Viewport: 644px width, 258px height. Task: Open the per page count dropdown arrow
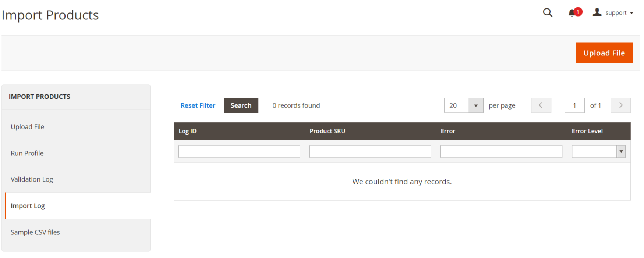coord(475,105)
